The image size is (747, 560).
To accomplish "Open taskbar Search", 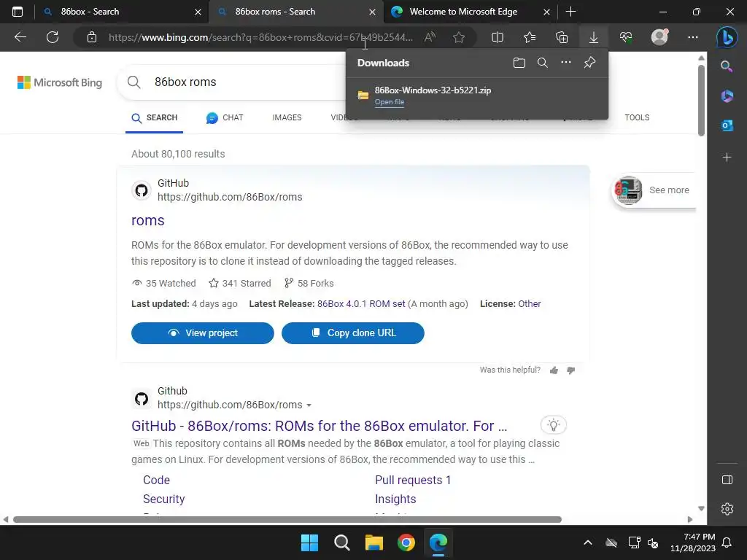I will point(341,542).
